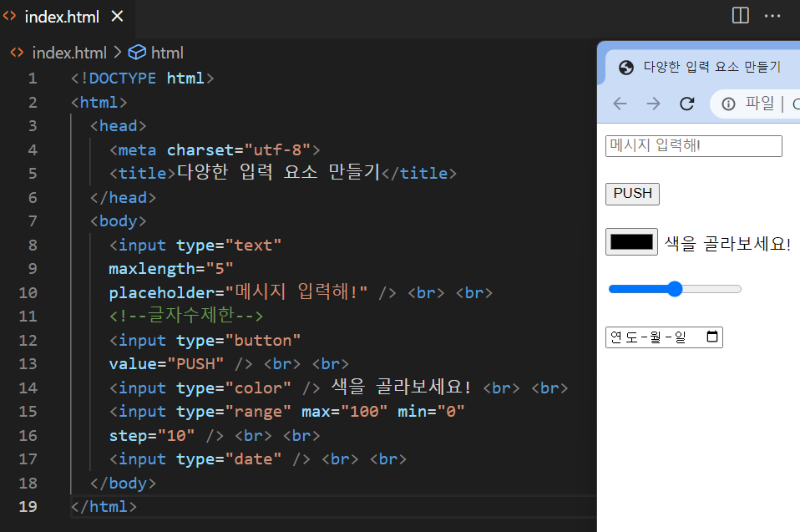Screen dimensions: 800x532
Task: Click the placeholder="메시지 입력해!" code text
Action: 238,292
